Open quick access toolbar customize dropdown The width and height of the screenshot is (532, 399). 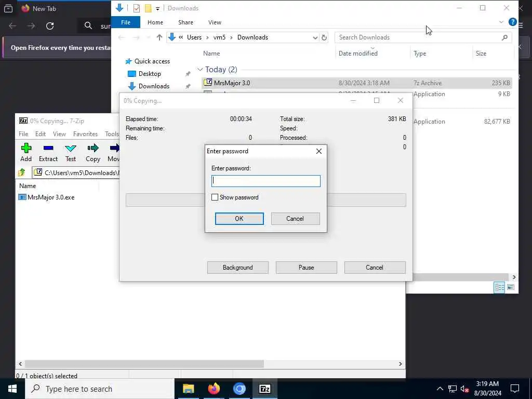coord(157,8)
